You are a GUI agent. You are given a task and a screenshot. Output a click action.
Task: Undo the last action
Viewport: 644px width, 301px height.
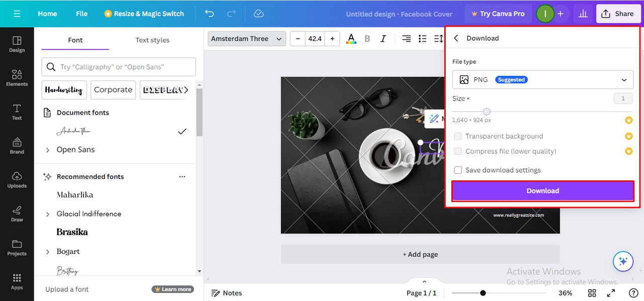210,14
